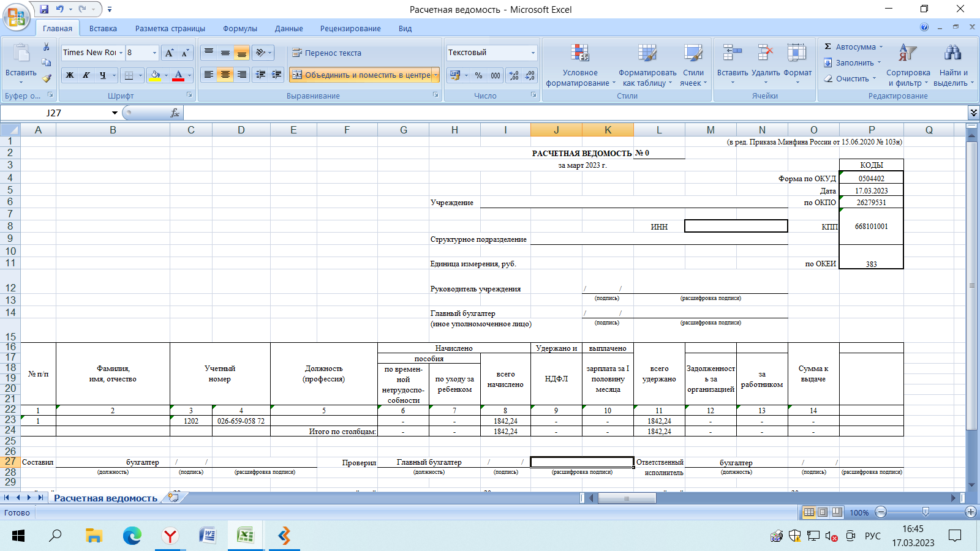The height and width of the screenshot is (551, 980).
Task: Click Условное форматирование button
Action: (x=580, y=65)
